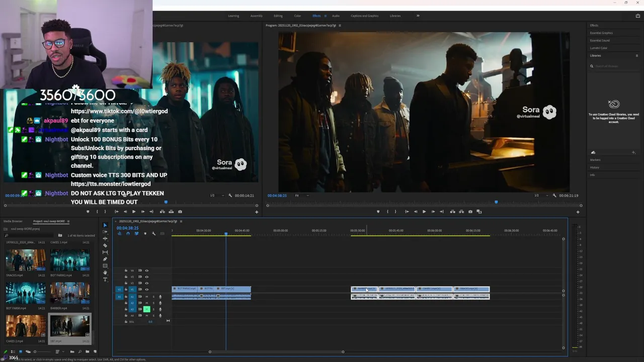Adjust Project panel thumbnail zoom slider
The image size is (644, 362).
(x=41, y=352)
